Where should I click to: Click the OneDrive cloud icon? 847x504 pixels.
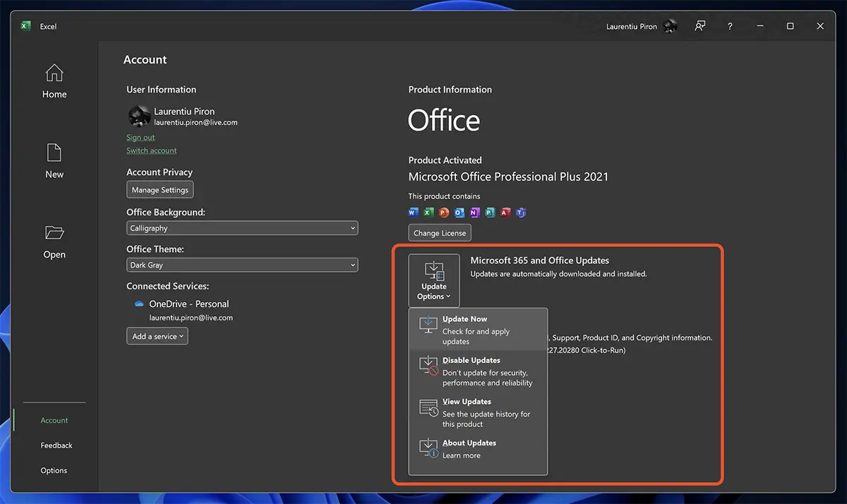click(139, 304)
